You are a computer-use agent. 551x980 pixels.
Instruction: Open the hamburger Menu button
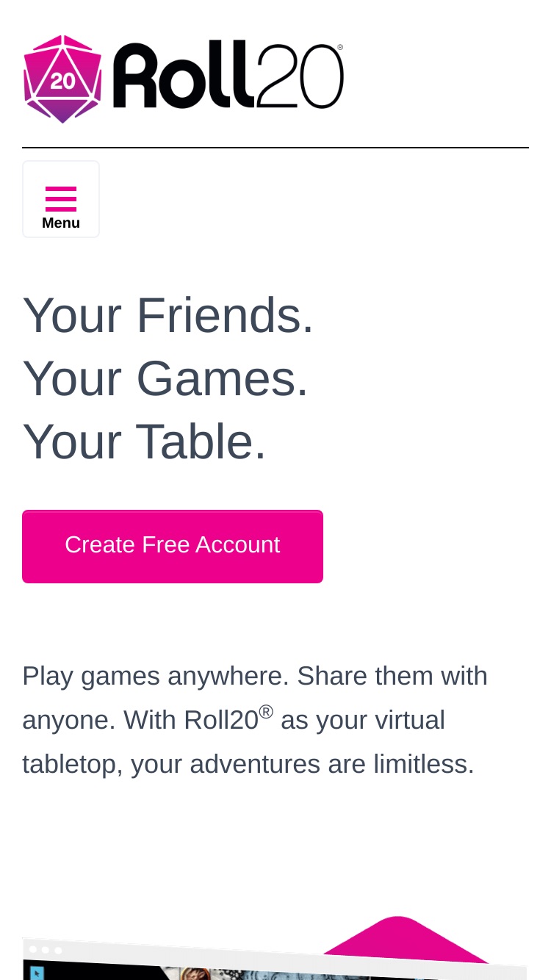(61, 199)
